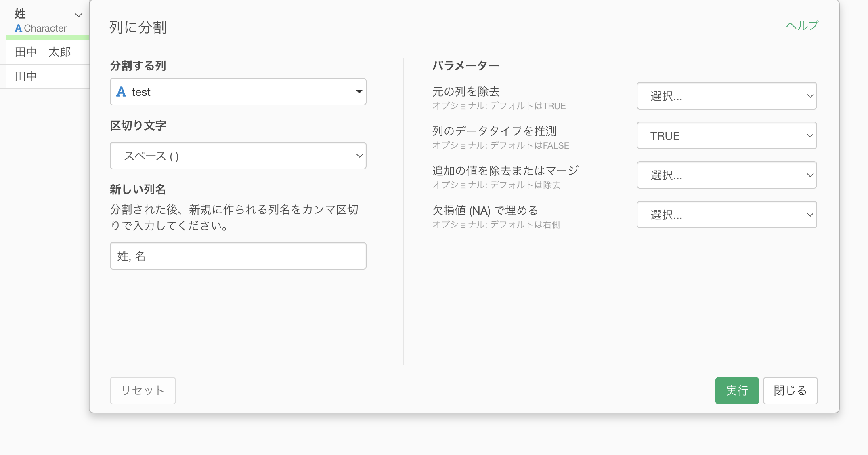The width and height of the screenshot is (868, 455).
Task: Open the 元の列を除去 selection dropdown
Action: point(726,96)
